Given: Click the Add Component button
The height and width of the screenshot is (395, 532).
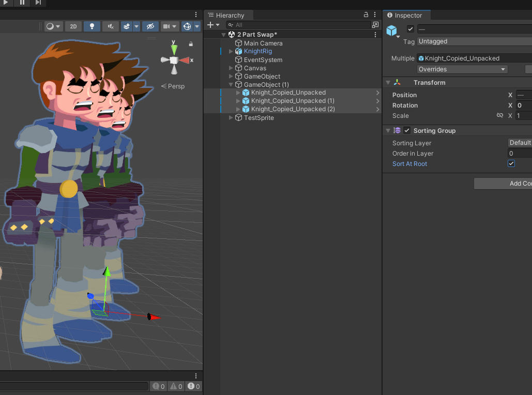Looking at the screenshot, I should [503, 184].
